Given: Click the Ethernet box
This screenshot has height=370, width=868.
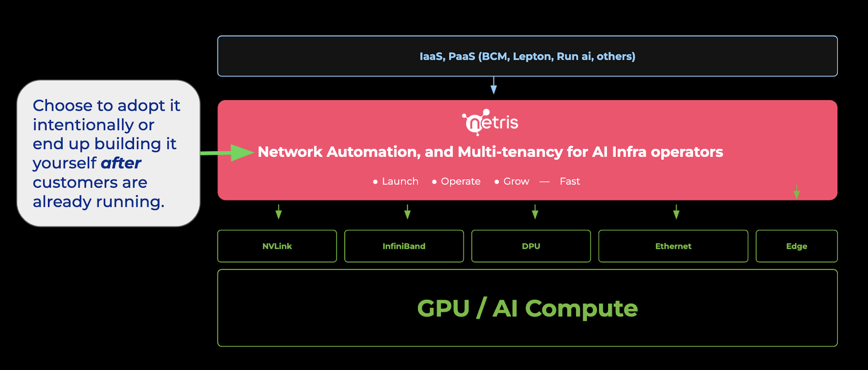Looking at the screenshot, I should pos(673,246).
